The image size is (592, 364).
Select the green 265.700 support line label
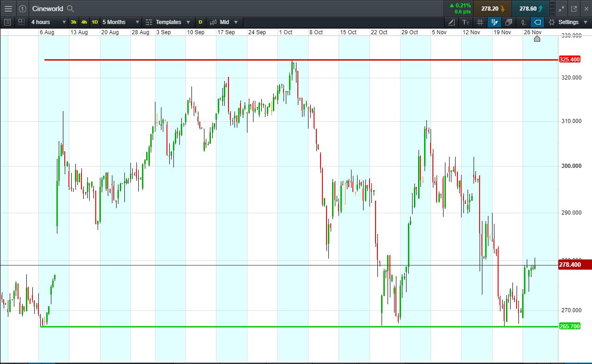click(x=570, y=327)
